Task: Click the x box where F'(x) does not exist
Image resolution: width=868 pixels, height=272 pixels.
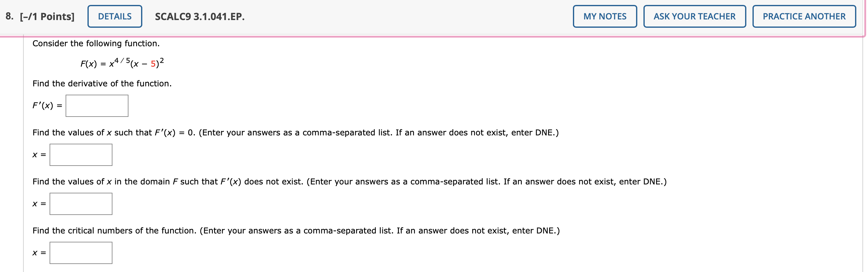Action: tap(81, 204)
